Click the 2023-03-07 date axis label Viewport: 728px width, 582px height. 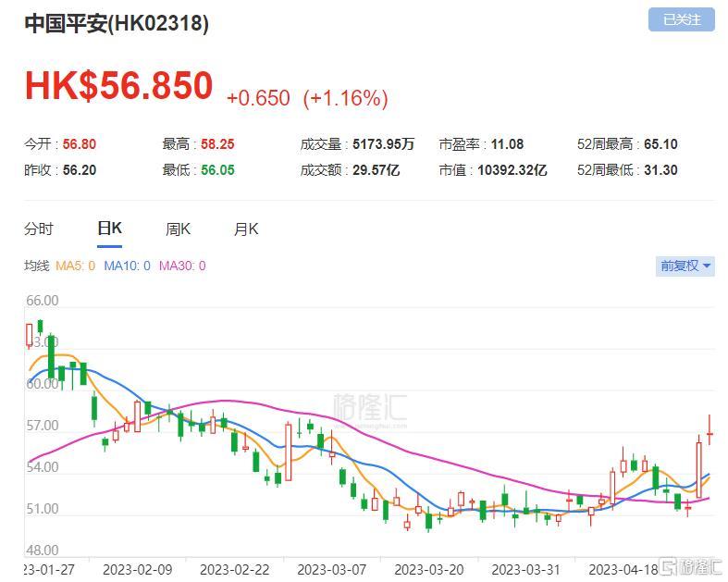point(332,569)
